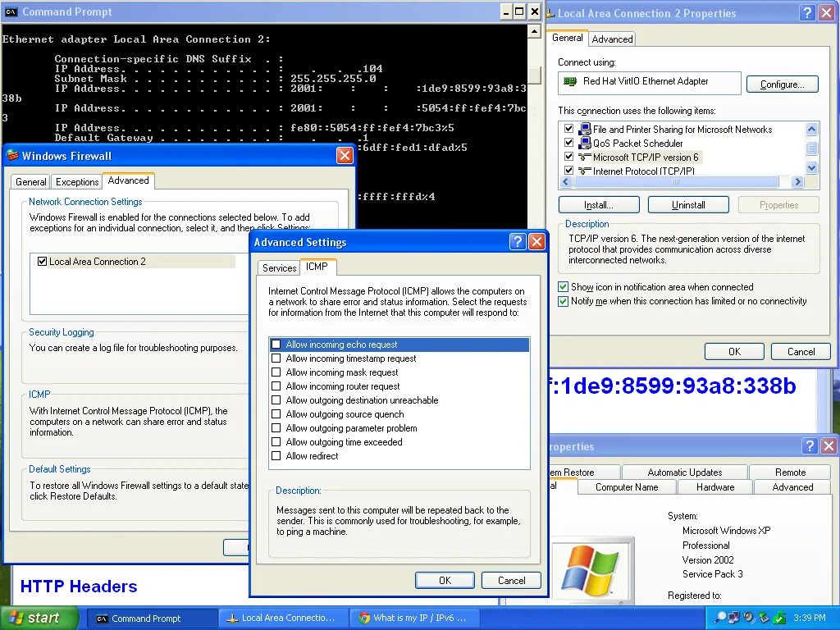Click the system tray clock 3:39 PM
The image size is (840, 630).
pyautogui.click(x=810, y=618)
